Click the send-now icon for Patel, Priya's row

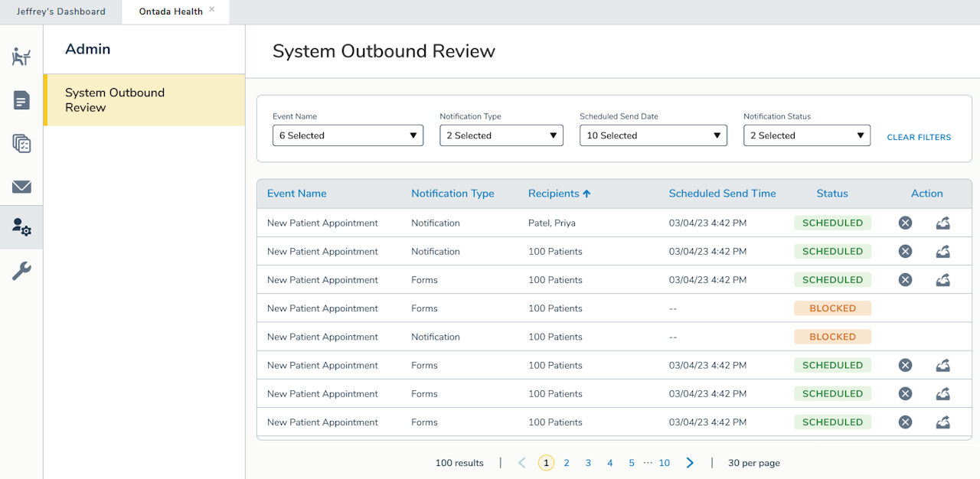[x=942, y=223]
